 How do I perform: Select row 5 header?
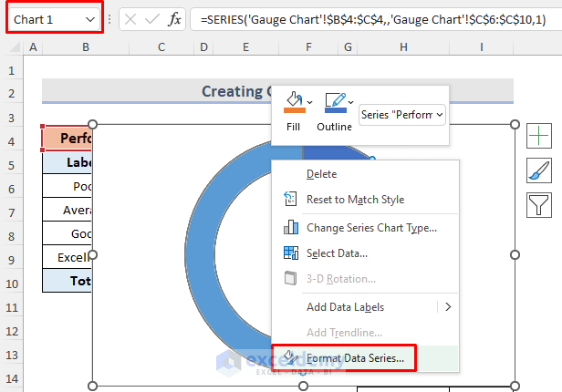12,165
